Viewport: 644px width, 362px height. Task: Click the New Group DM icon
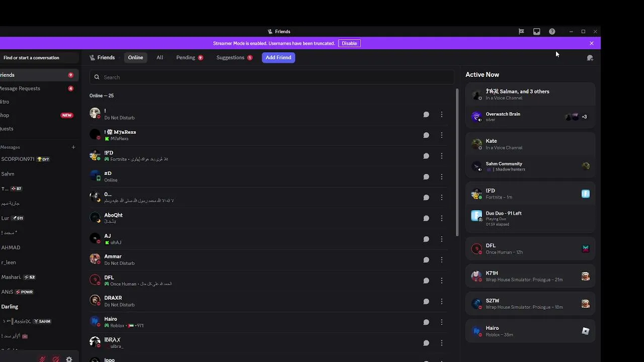click(590, 58)
